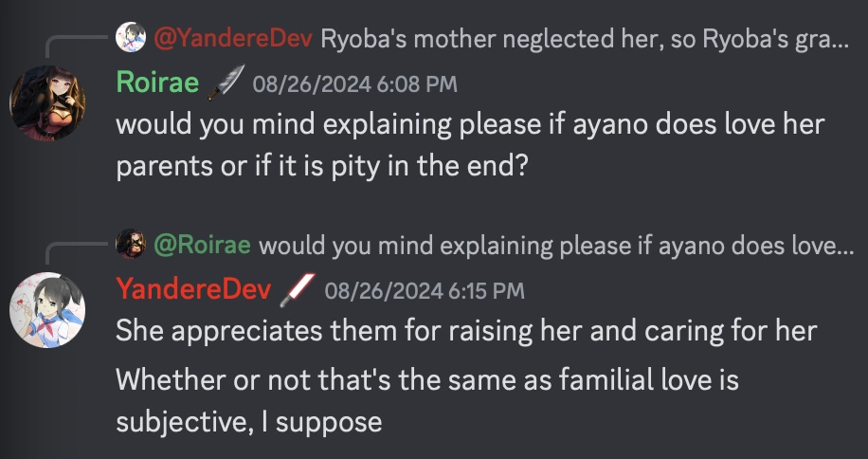Viewport: 868px width, 459px height.
Task: Click the green Roirae username
Action: [157, 83]
